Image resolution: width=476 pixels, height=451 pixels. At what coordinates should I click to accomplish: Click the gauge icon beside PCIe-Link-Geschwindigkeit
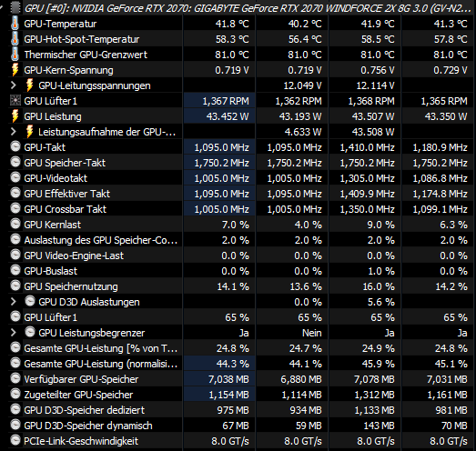point(15,440)
